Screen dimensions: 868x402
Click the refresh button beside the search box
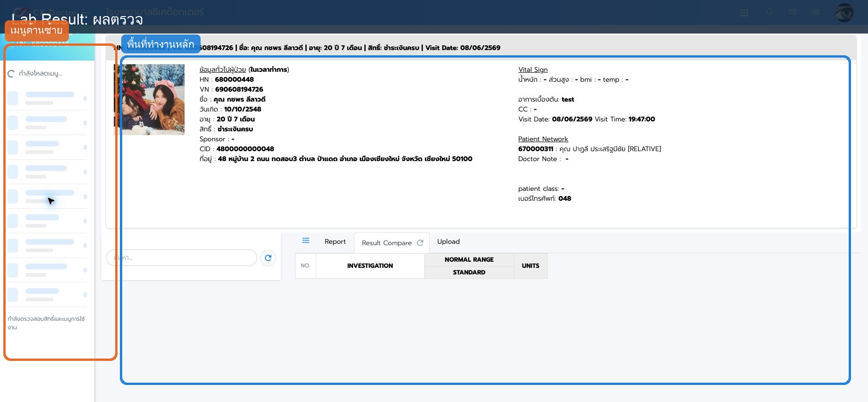click(268, 258)
